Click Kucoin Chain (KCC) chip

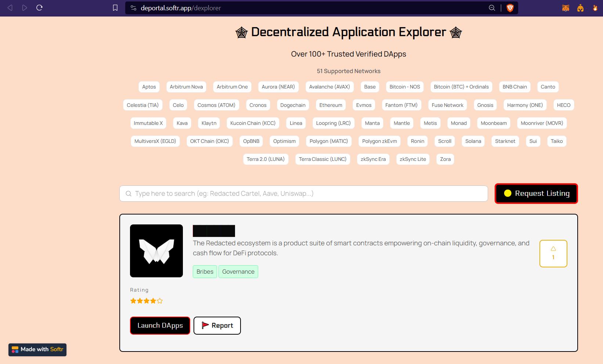253,123
